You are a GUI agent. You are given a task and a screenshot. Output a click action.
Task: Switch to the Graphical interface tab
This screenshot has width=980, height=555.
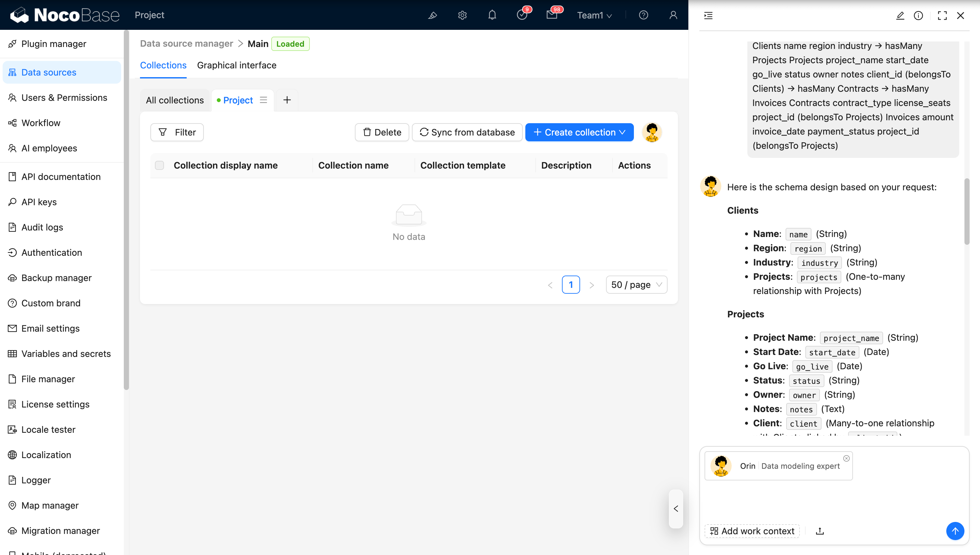pyautogui.click(x=237, y=65)
